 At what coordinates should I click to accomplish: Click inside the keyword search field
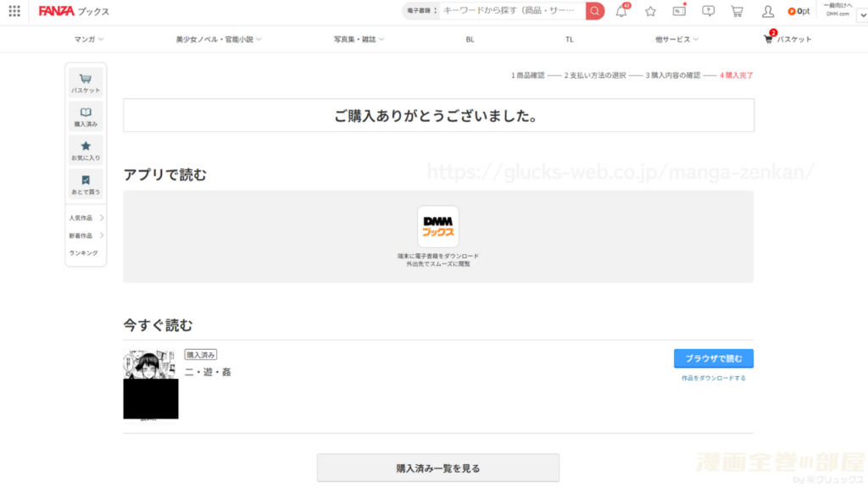pos(512,10)
